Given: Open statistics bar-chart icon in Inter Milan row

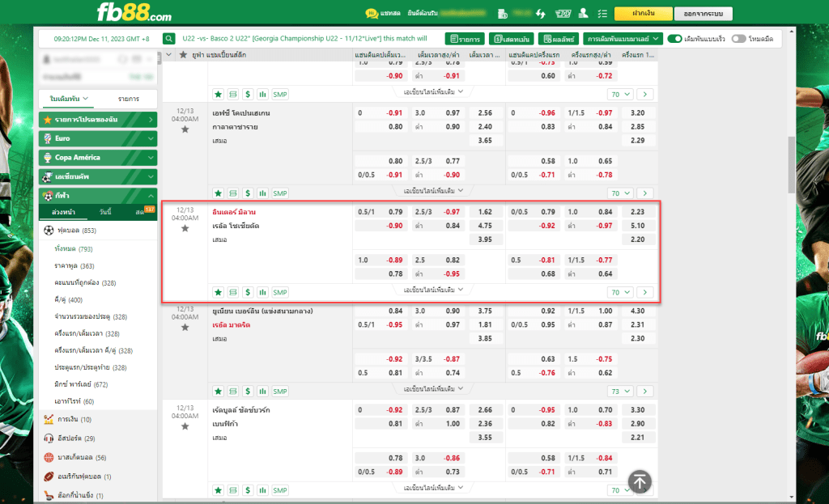Looking at the screenshot, I should [262, 292].
